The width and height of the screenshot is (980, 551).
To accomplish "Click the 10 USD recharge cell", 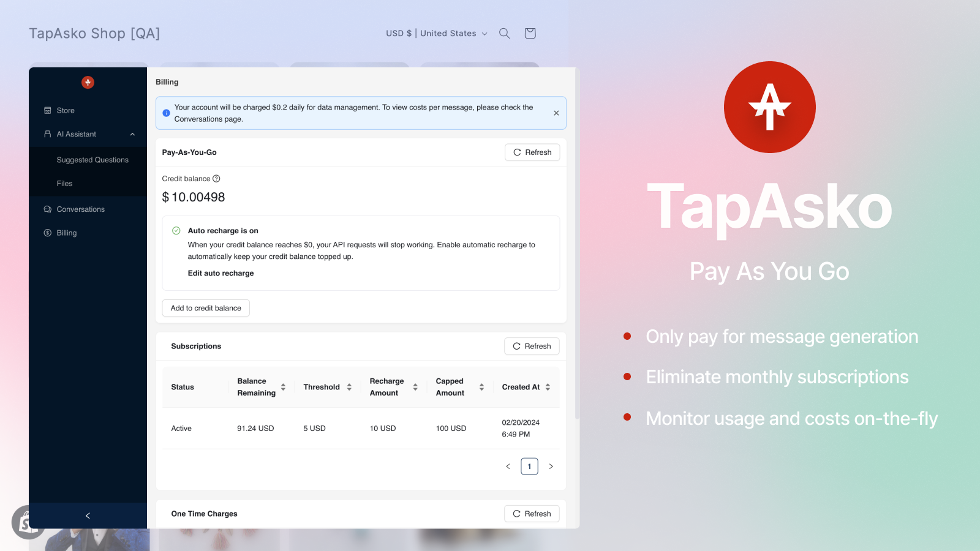I will [383, 429].
